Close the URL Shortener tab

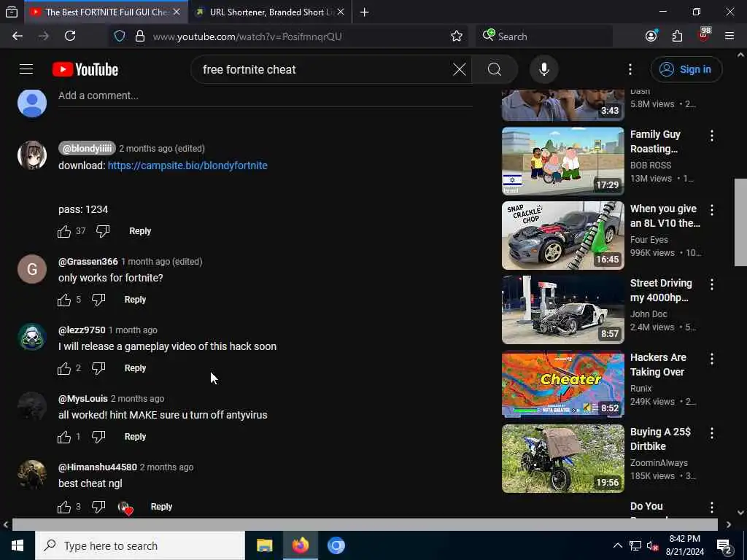[x=341, y=12]
